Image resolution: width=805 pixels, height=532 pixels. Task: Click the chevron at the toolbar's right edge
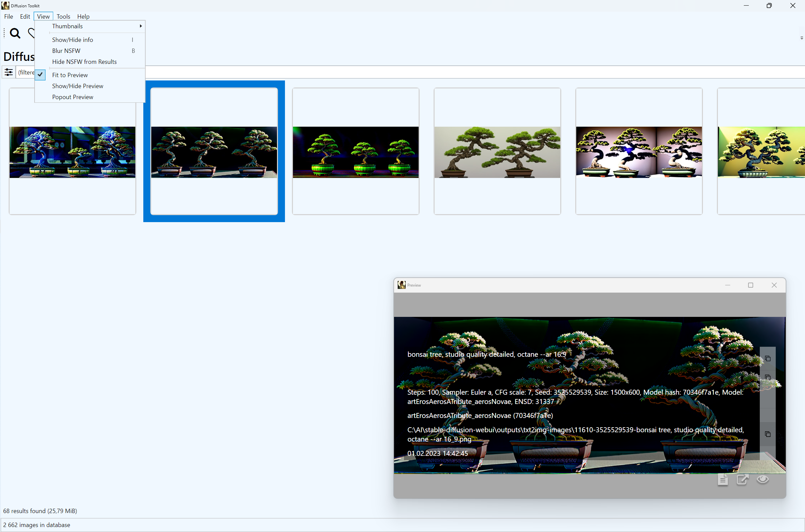(802, 38)
